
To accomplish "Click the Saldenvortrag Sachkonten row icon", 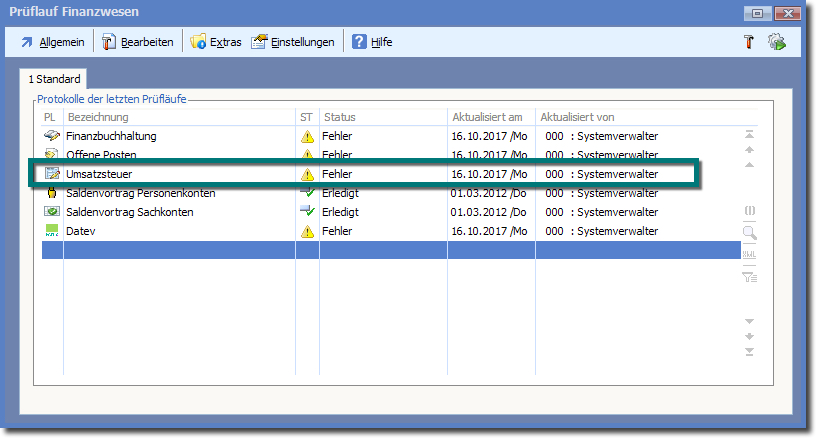I will click(x=52, y=212).
